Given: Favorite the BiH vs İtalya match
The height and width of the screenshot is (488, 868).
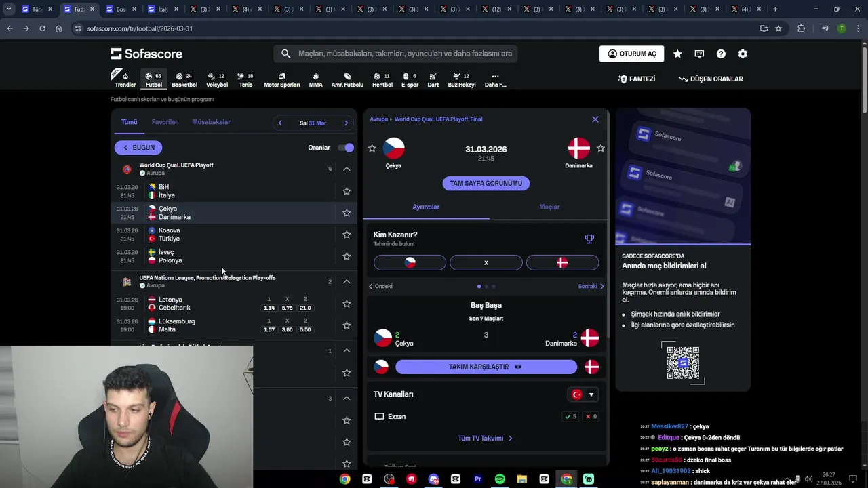Looking at the screenshot, I should (x=347, y=191).
